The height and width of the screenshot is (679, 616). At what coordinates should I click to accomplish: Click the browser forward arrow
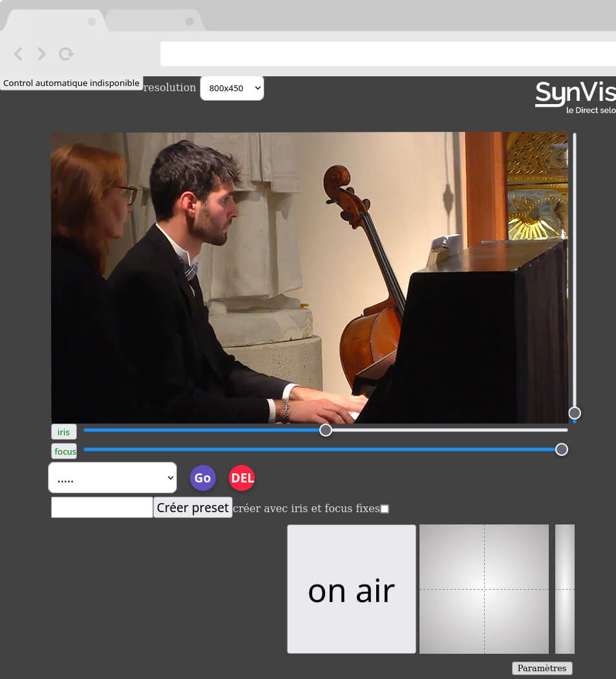click(x=41, y=54)
